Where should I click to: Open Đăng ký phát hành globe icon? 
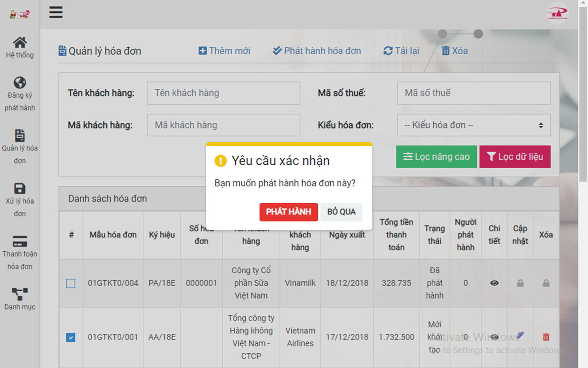20,83
